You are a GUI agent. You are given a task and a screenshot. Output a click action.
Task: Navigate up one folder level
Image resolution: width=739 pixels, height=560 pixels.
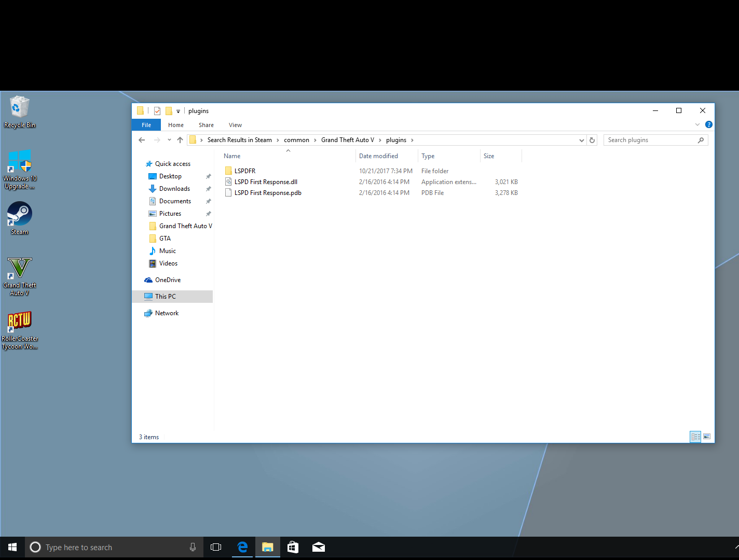(x=180, y=140)
